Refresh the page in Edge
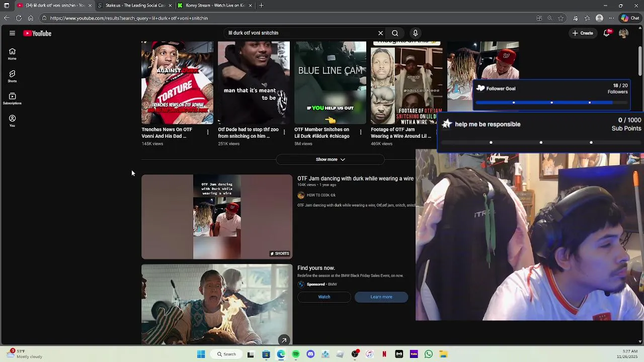 19,18
